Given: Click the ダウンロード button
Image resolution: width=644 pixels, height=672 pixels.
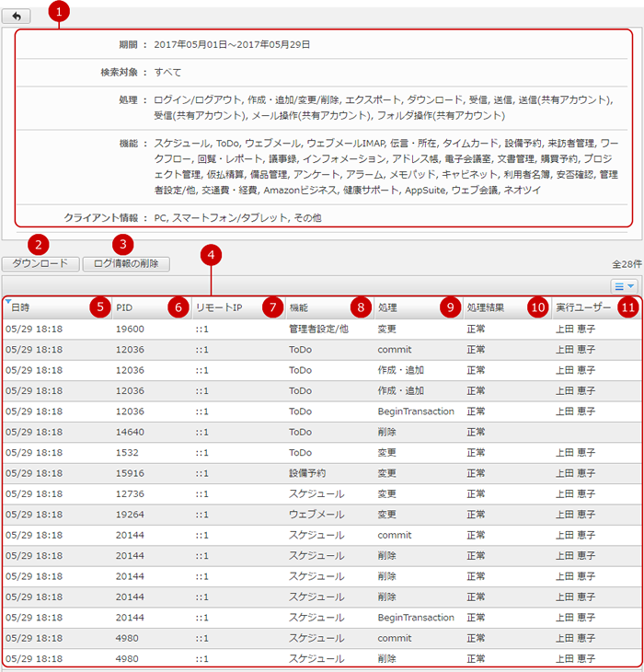Looking at the screenshot, I should coord(40,264).
